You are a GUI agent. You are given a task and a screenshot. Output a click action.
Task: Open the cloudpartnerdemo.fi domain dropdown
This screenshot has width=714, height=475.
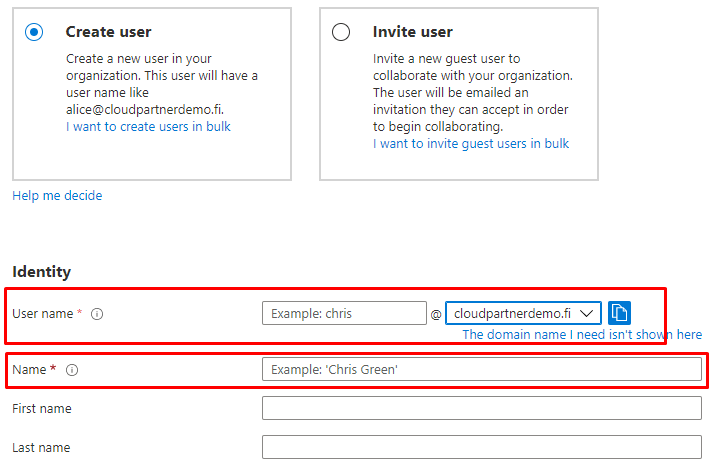click(x=524, y=313)
